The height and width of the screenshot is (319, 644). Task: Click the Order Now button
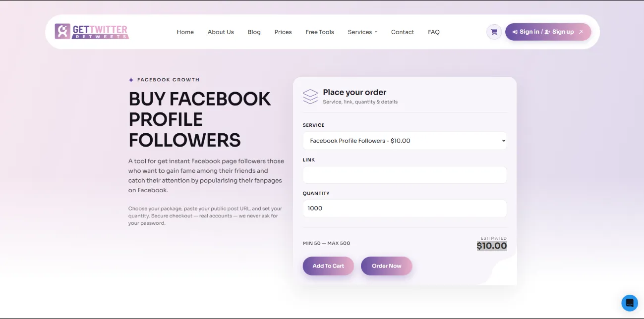(x=387, y=266)
